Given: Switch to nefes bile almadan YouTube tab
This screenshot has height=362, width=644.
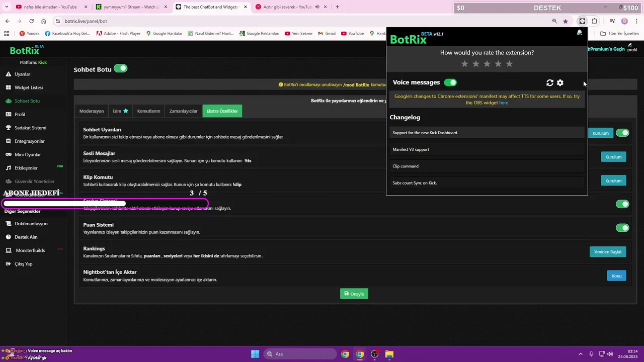Looking at the screenshot, I should click(x=50, y=7).
